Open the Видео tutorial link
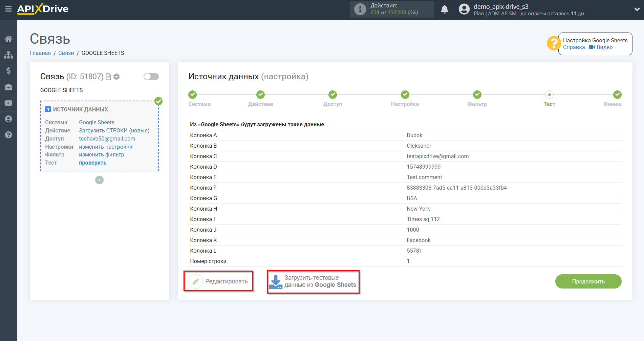This screenshot has height=341, width=644. click(x=601, y=47)
